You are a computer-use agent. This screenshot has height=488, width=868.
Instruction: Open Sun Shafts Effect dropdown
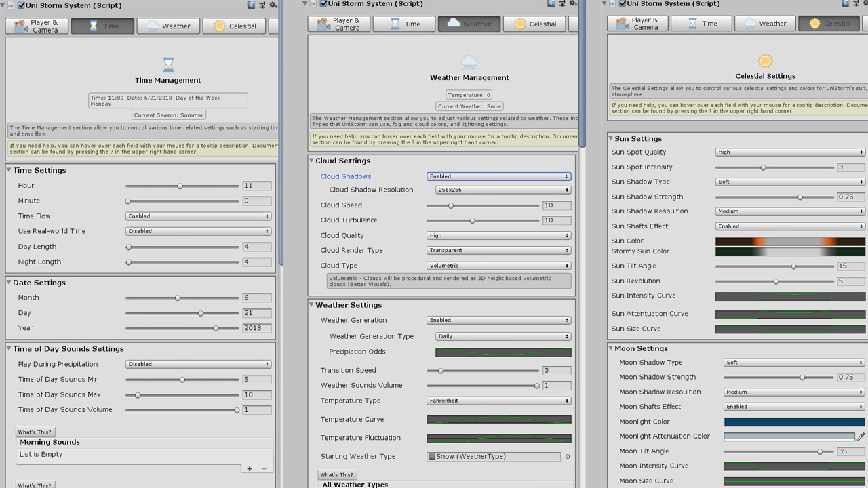click(x=791, y=226)
